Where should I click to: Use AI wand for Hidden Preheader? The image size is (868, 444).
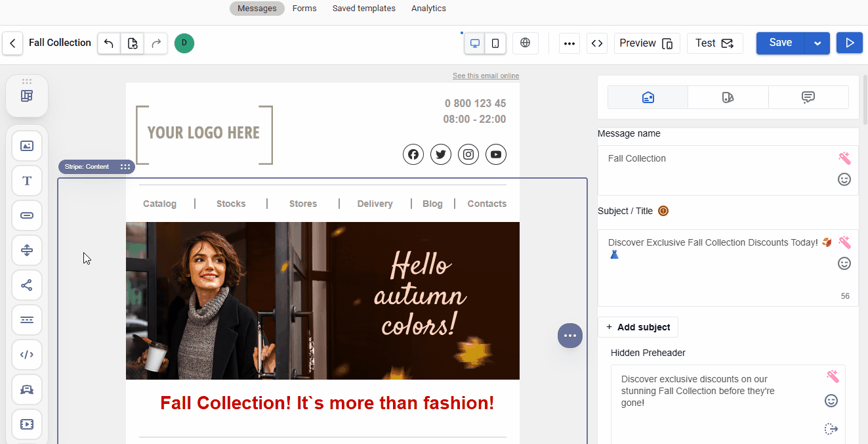click(833, 376)
